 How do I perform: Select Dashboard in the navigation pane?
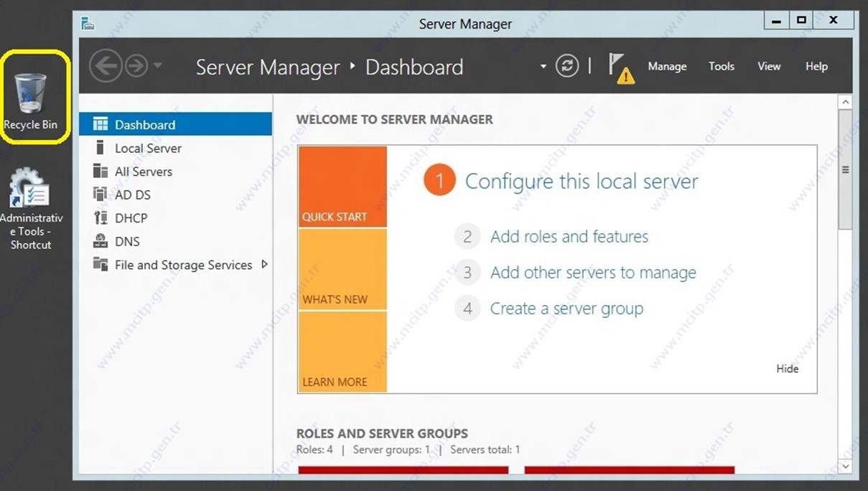click(x=175, y=124)
